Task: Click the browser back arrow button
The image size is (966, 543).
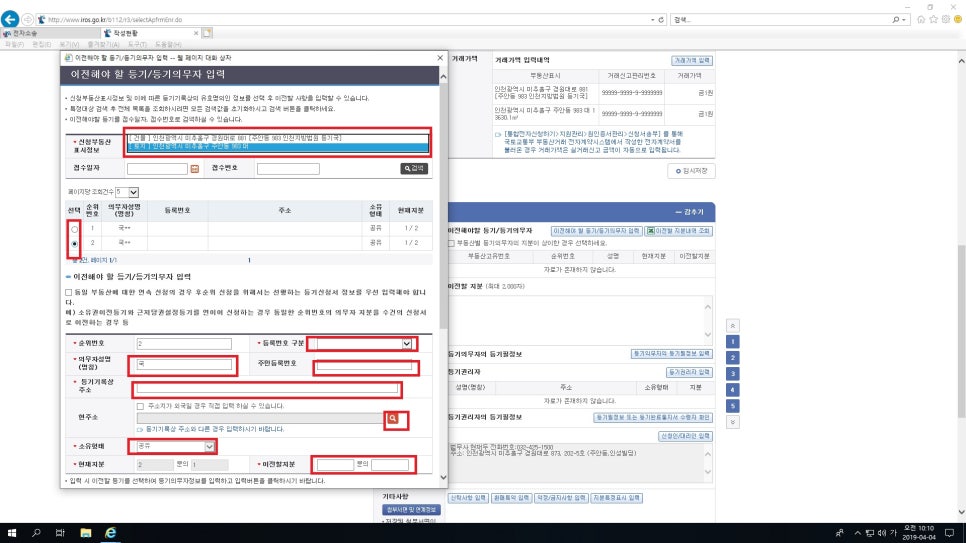Action: pyautogui.click(x=10, y=19)
